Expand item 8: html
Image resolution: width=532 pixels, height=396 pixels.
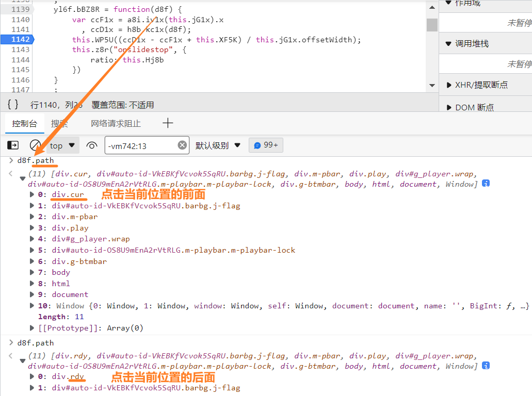[x=31, y=283]
